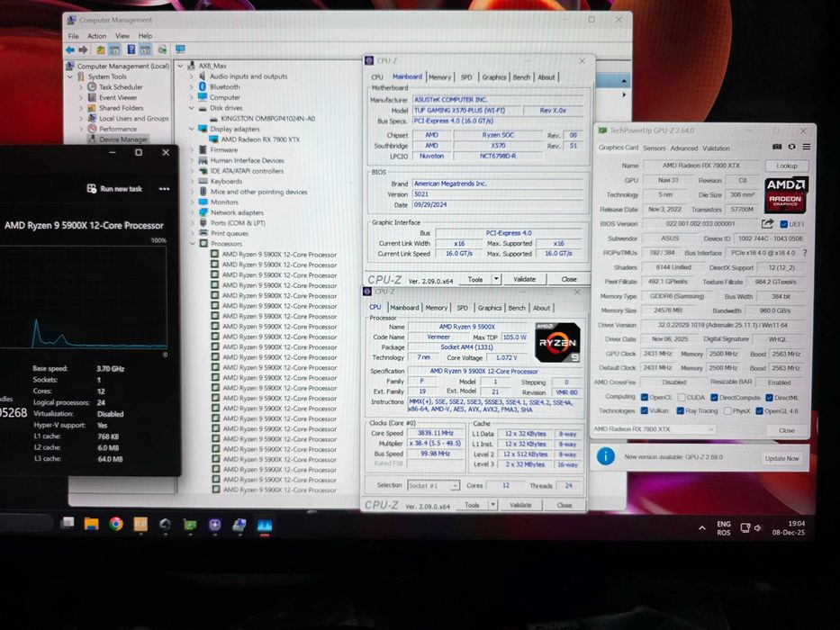
Task: Open the Tools dropdown arrow in front CPU-Z window
Action: pos(492,505)
